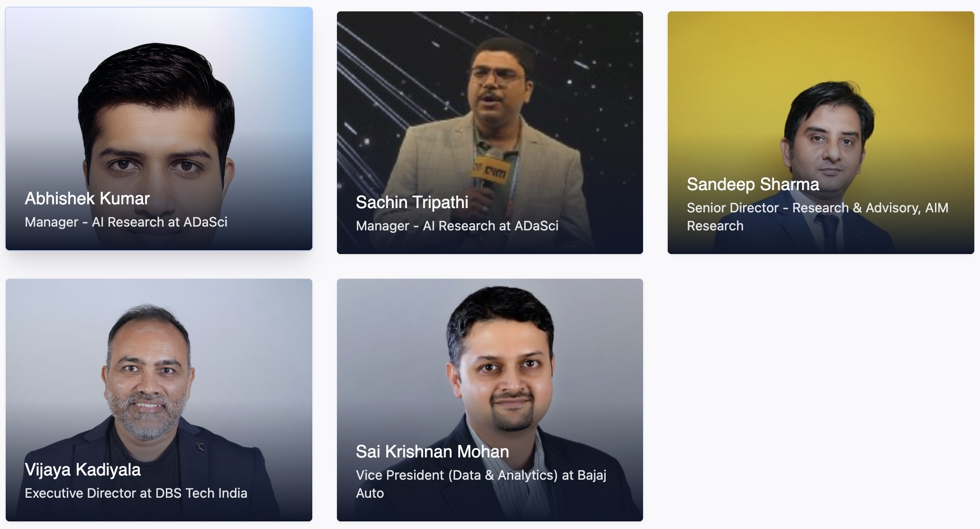980x529 pixels.
Task: Click the name Sai Krishnan Mohan
Action: coord(432,452)
